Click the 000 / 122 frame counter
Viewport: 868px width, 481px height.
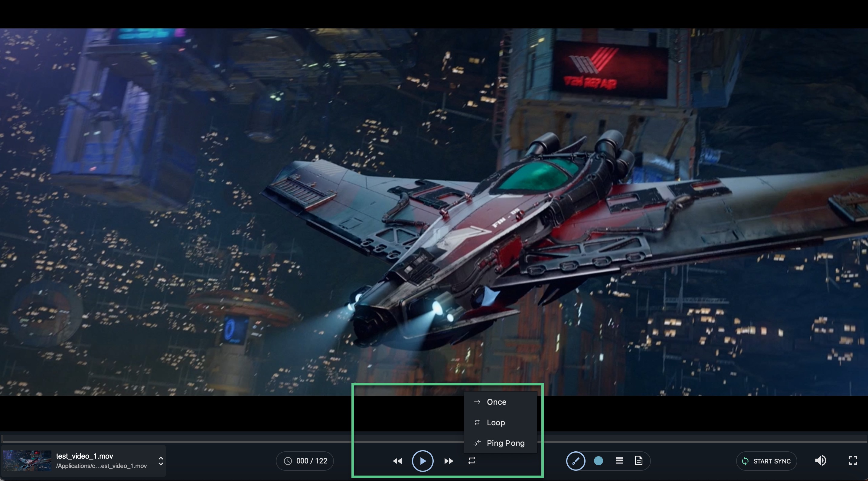point(305,461)
